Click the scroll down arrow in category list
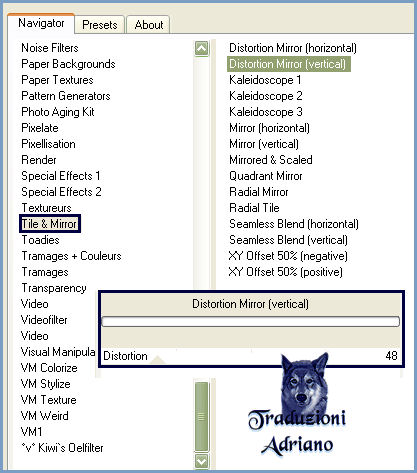The image size is (417, 473). 201,462
